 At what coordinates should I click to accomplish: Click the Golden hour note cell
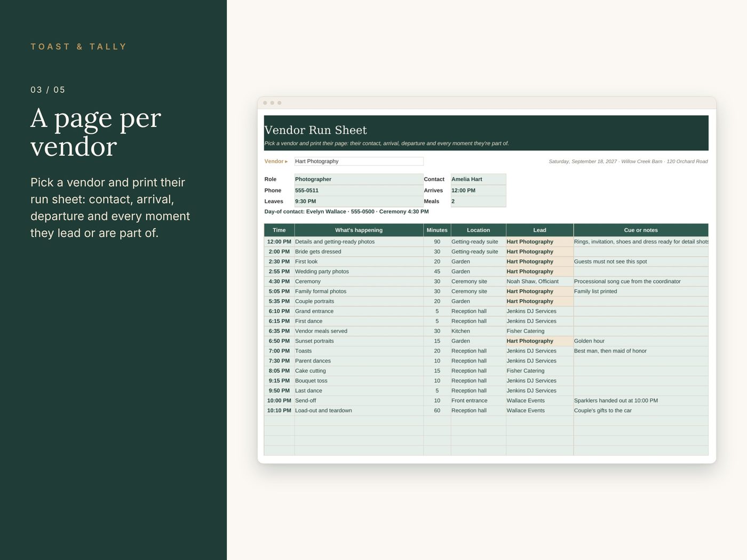coord(641,341)
